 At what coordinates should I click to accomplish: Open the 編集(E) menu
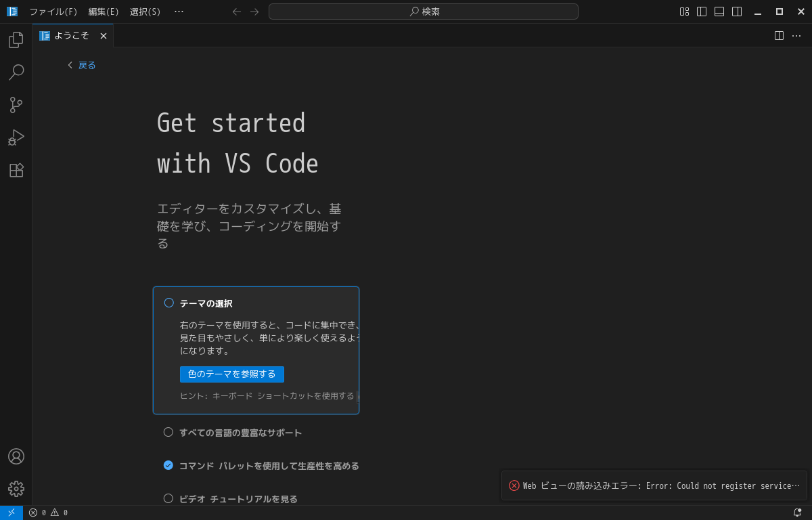[104, 12]
